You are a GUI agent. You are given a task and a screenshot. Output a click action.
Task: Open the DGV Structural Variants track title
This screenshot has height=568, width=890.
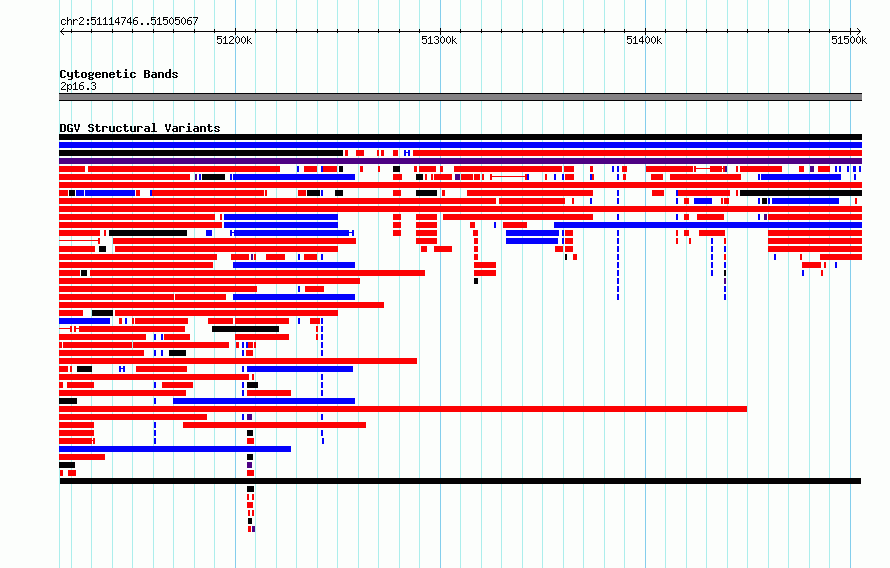[140, 128]
